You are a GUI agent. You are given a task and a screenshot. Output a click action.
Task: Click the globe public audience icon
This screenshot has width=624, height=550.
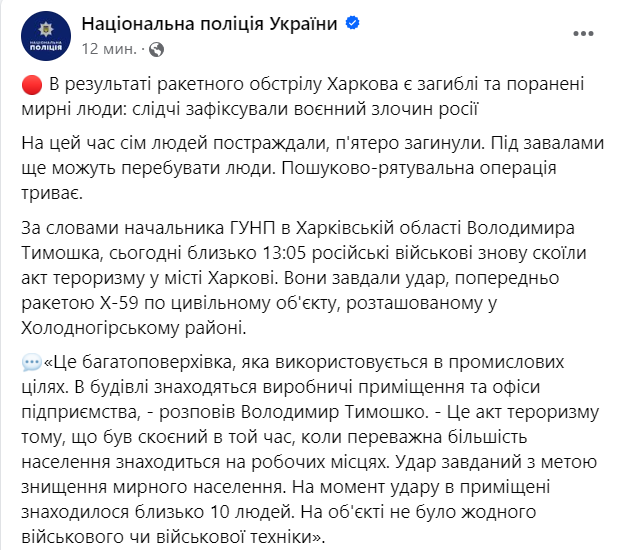tap(157, 48)
